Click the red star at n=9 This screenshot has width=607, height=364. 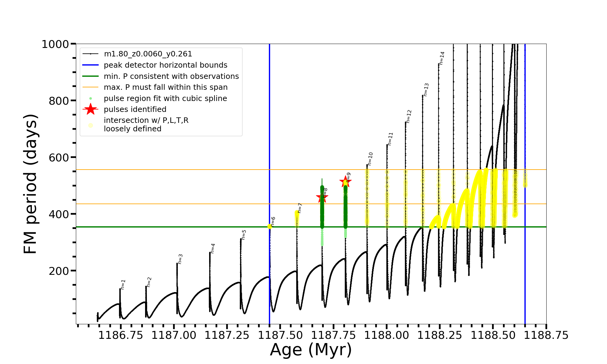coord(345,182)
